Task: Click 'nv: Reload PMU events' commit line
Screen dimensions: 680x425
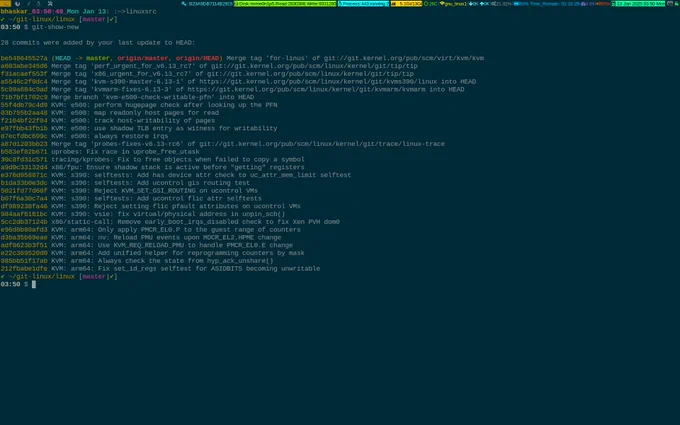Action: point(141,238)
